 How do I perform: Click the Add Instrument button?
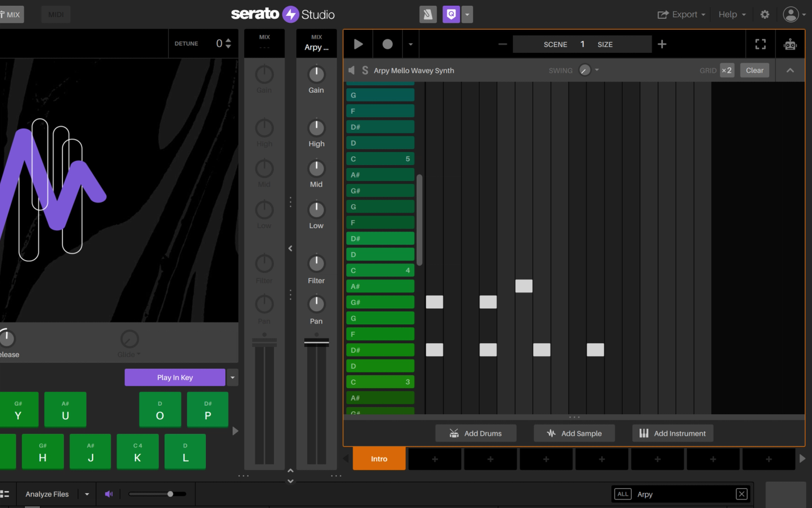click(673, 433)
